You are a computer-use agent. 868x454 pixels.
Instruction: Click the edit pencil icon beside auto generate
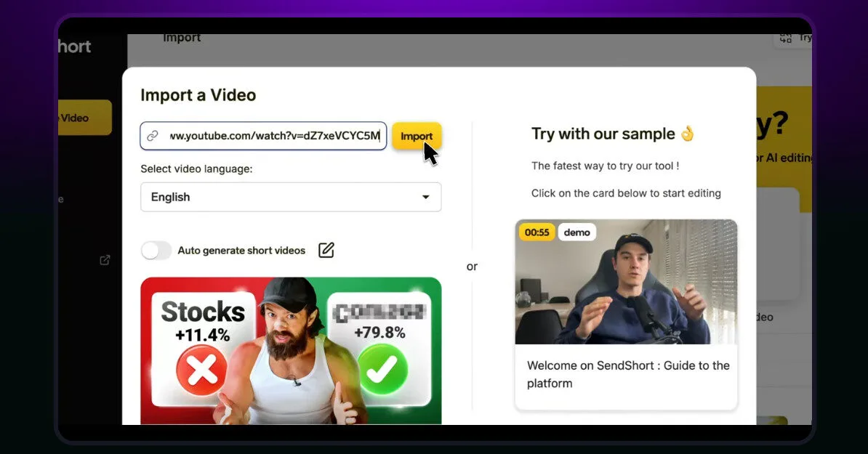326,250
